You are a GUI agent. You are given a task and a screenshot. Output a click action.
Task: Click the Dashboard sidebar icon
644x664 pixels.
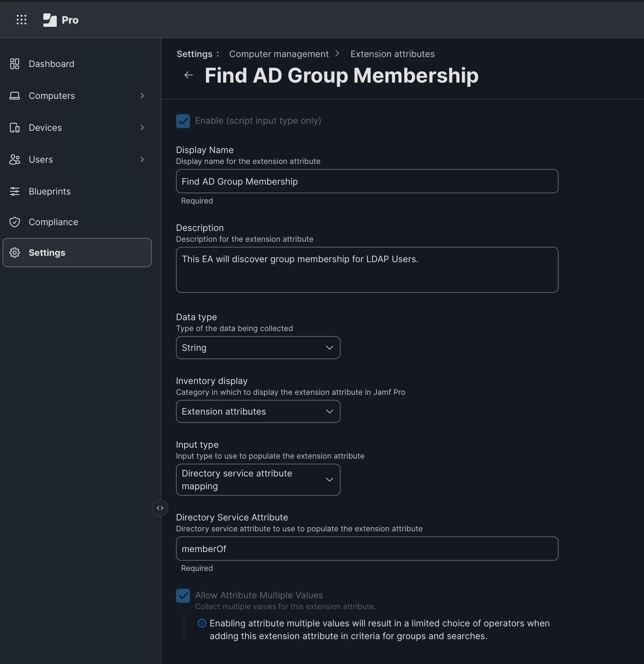(x=15, y=64)
